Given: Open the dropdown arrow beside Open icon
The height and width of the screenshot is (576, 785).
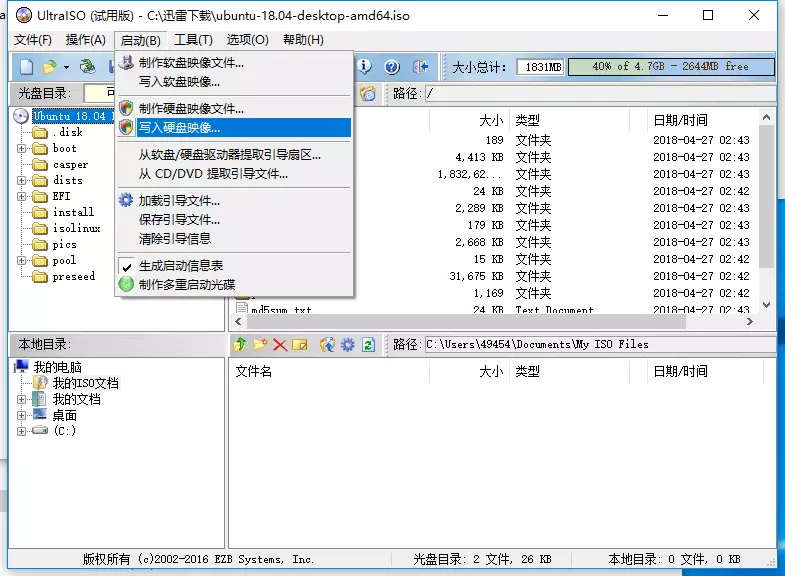Looking at the screenshot, I should pyautogui.click(x=66, y=67).
